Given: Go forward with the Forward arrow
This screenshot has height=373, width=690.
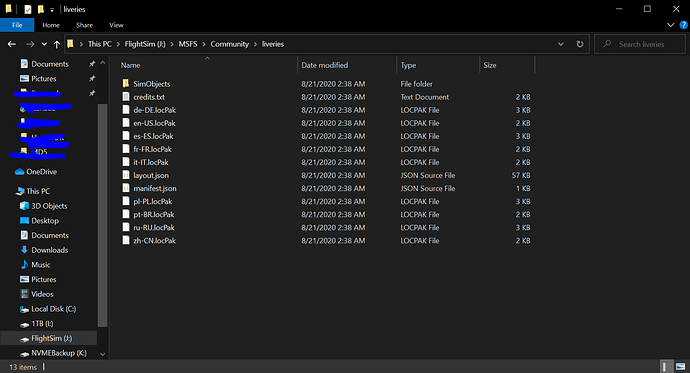Looking at the screenshot, I should [30, 44].
